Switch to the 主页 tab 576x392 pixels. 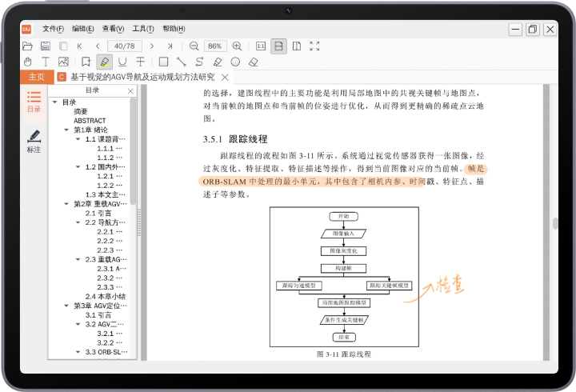click(36, 77)
